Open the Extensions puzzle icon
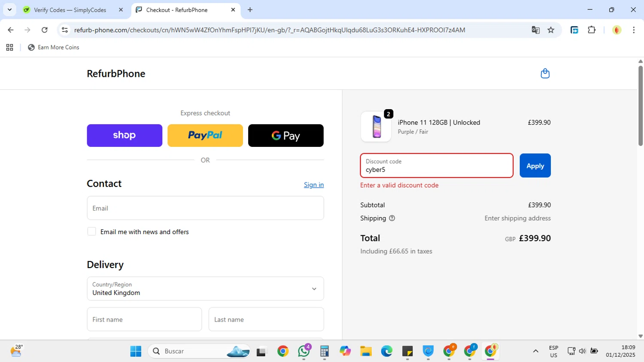The width and height of the screenshot is (644, 362). [x=592, y=30]
